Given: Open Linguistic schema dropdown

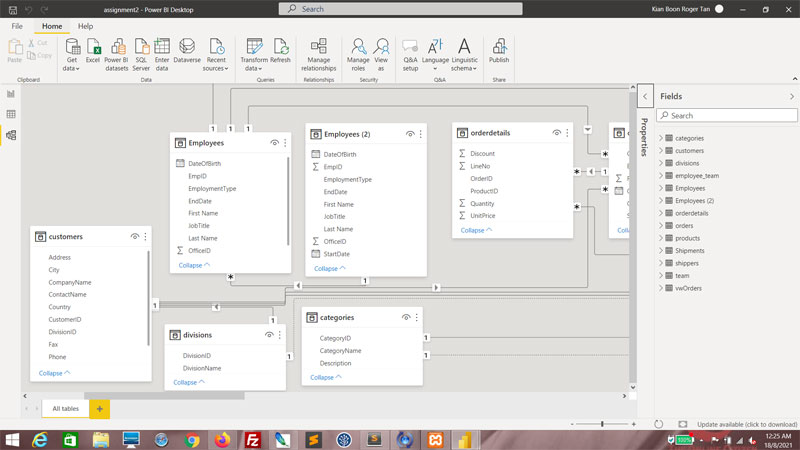Looking at the screenshot, I should click(x=464, y=55).
